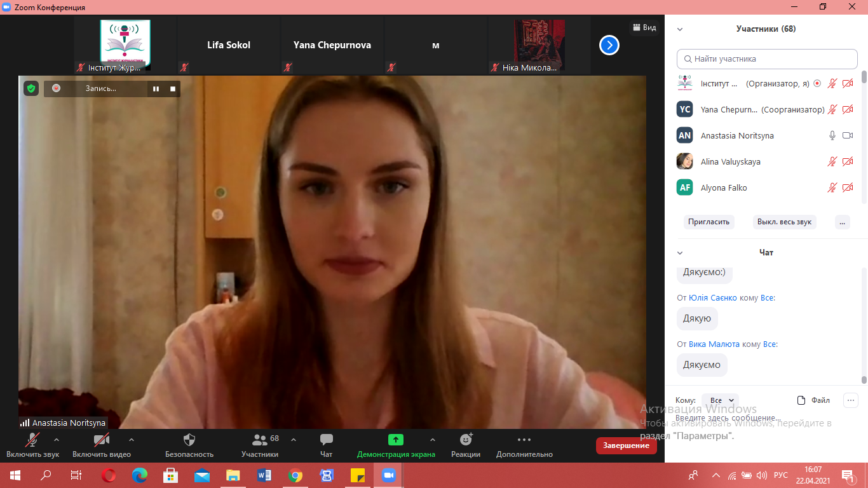Unmute microphone in bottom toolbar
868x488 pixels.
pos(32,440)
